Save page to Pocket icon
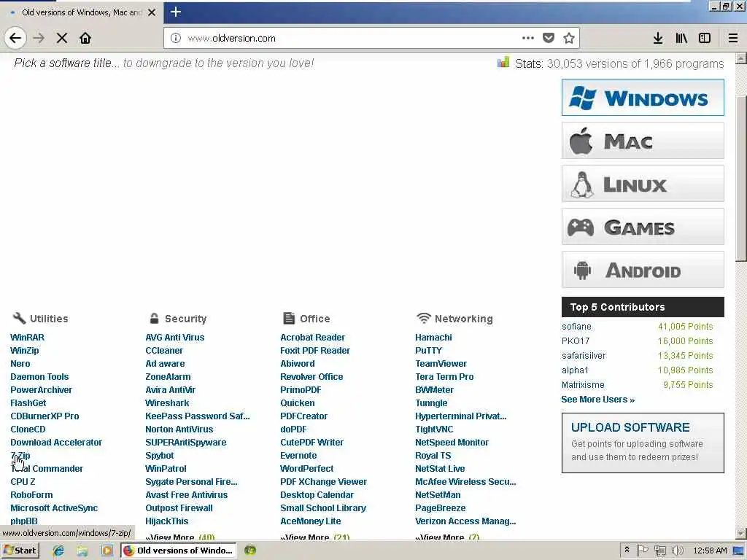 coord(549,38)
